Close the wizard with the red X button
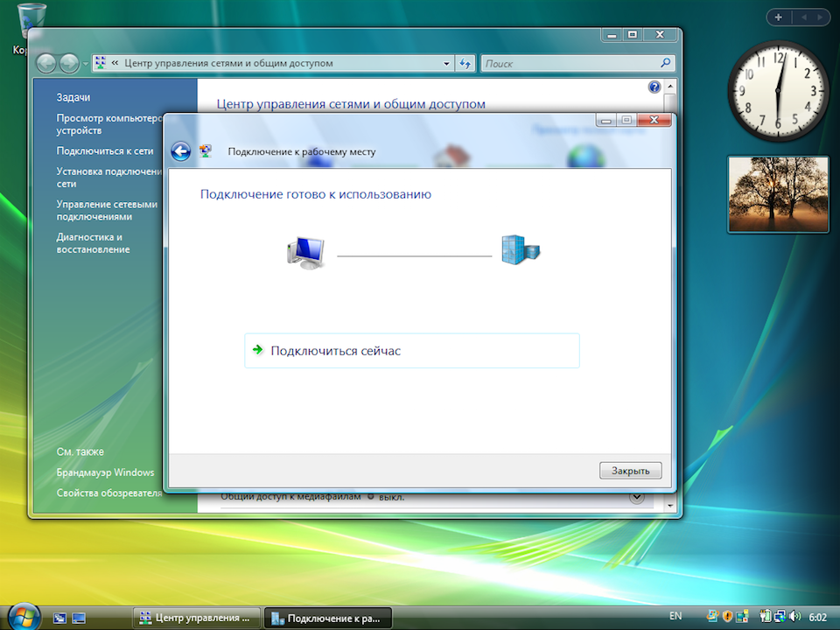 pos(654,120)
